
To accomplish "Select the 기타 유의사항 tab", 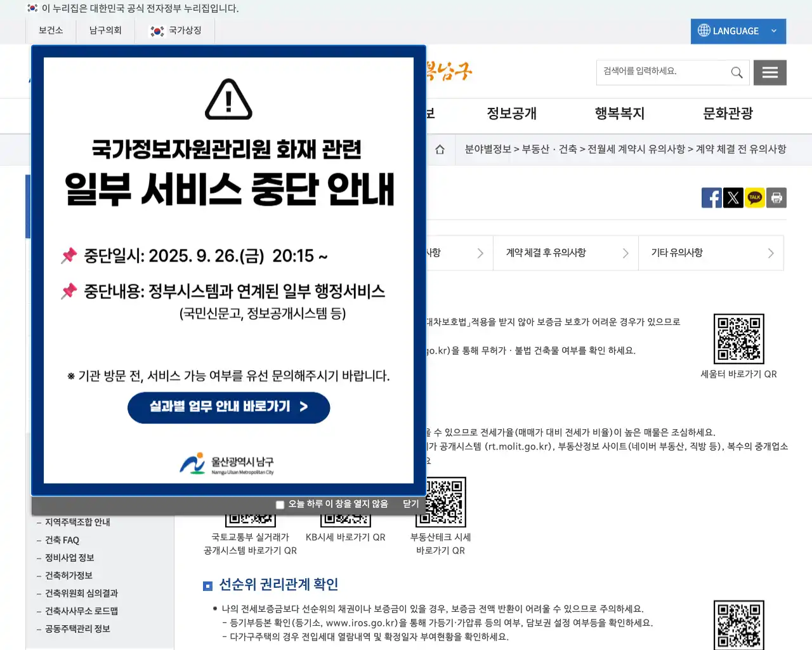I will tap(711, 253).
